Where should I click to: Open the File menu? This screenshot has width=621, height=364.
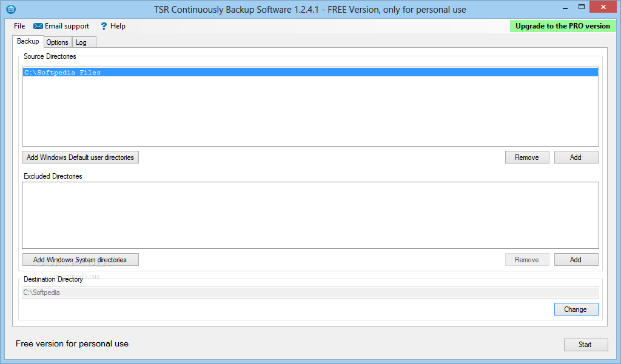coord(19,26)
